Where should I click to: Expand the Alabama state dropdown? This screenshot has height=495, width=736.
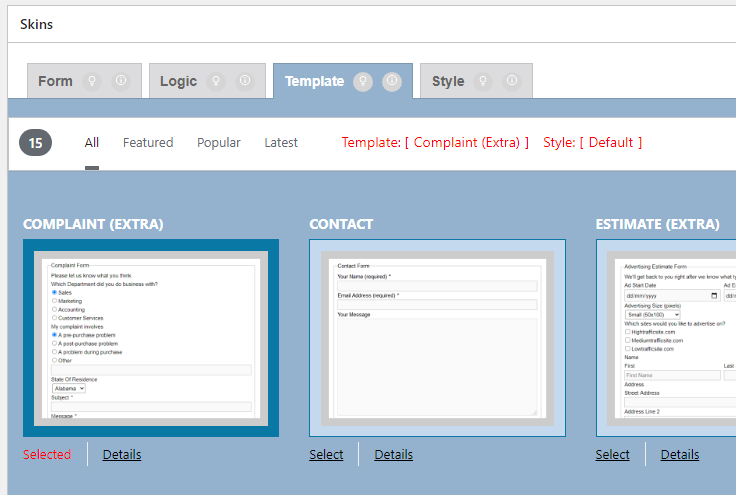pyautogui.click(x=69, y=388)
